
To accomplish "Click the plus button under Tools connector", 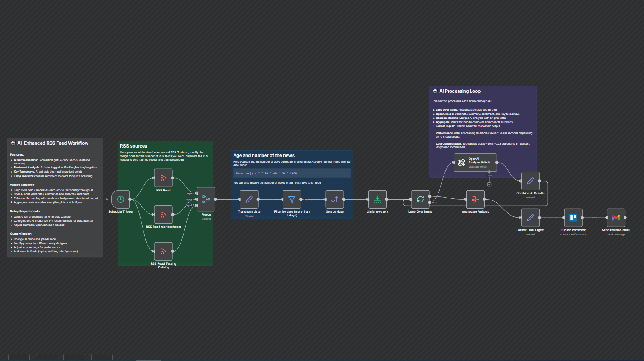I will 489,184.
